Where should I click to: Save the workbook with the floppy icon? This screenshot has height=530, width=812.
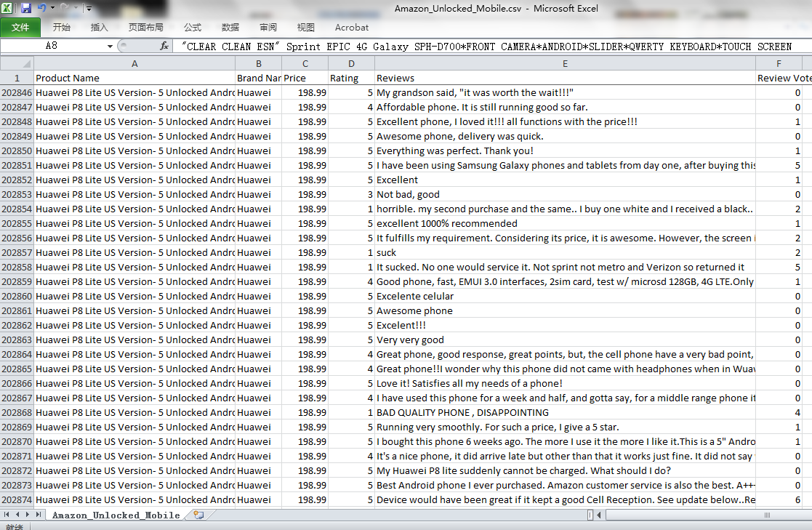pyautogui.click(x=26, y=8)
